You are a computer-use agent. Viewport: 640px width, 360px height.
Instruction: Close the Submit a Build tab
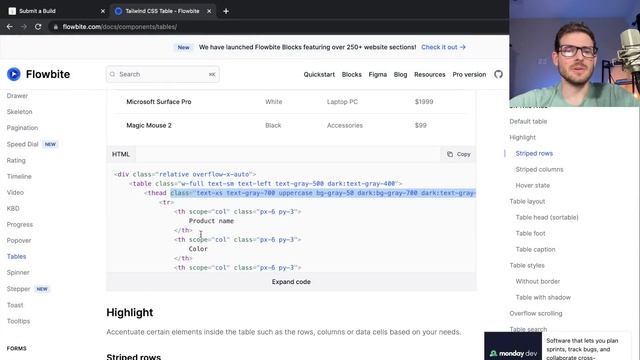click(102, 11)
